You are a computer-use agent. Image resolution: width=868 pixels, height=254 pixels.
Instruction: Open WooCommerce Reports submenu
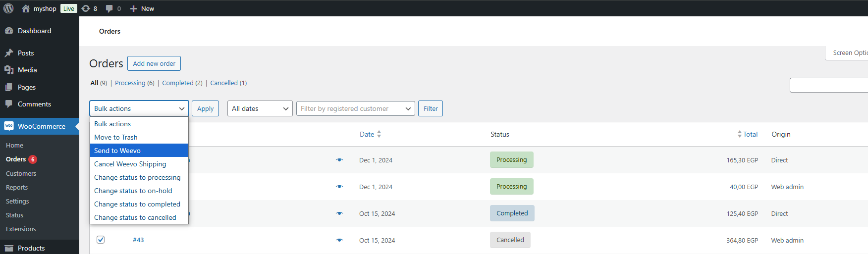(x=17, y=188)
